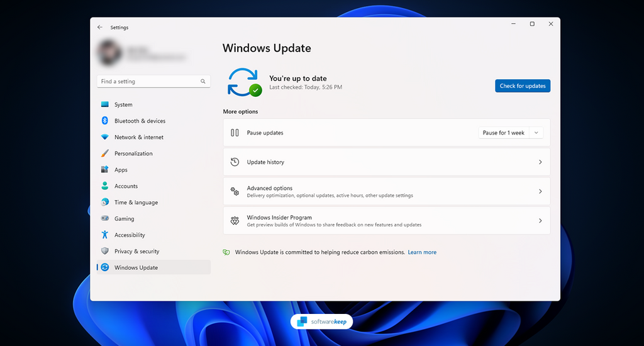Viewport: 644px width, 346px height.
Task: Open the System settings category
Action: (153, 104)
